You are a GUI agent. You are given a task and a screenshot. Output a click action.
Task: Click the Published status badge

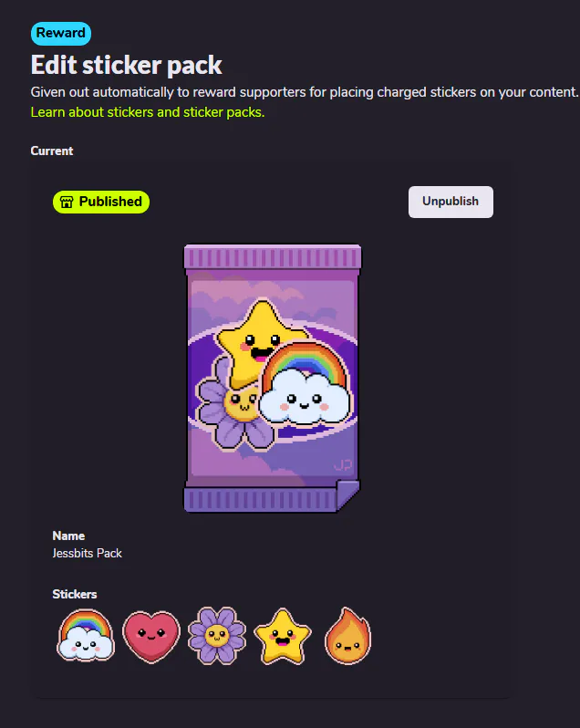tap(101, 202)
